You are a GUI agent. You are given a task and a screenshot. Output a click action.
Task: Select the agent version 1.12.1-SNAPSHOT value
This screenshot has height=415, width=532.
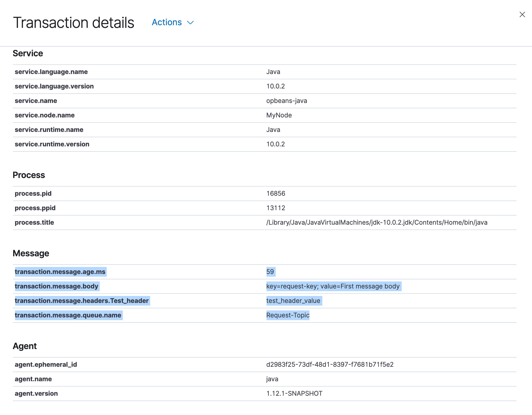(294, 394)
